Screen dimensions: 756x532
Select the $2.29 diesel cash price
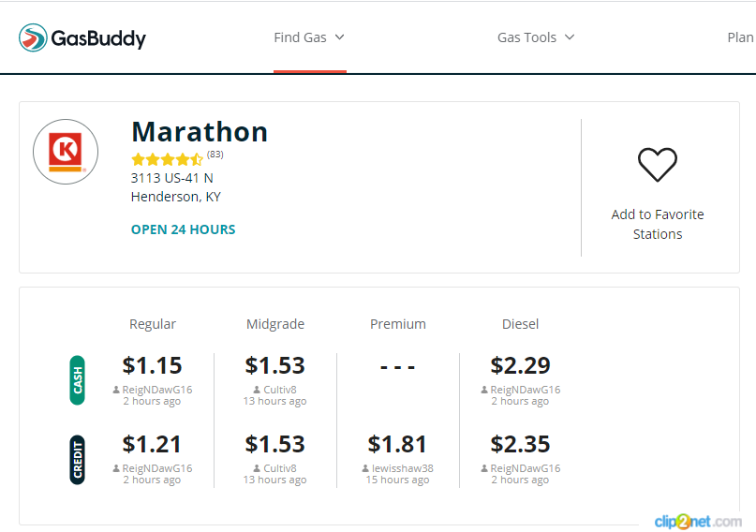pyautogui.click(x=520, y=365)
